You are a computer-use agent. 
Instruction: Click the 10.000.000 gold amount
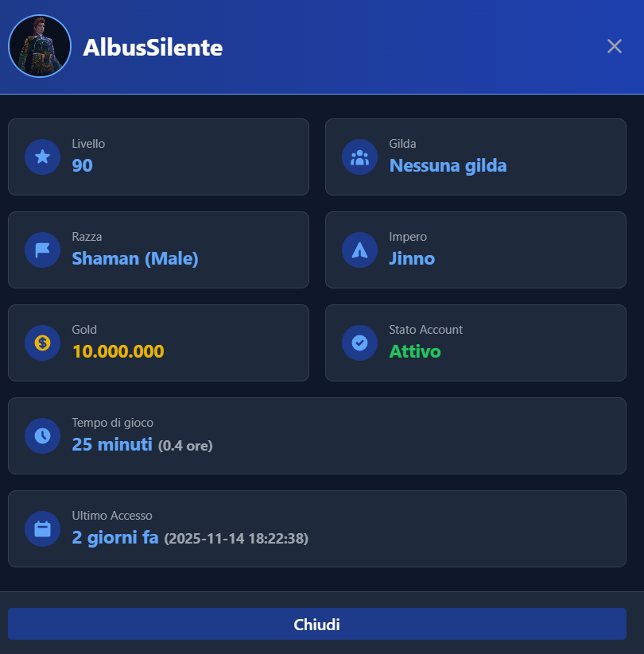118,351
